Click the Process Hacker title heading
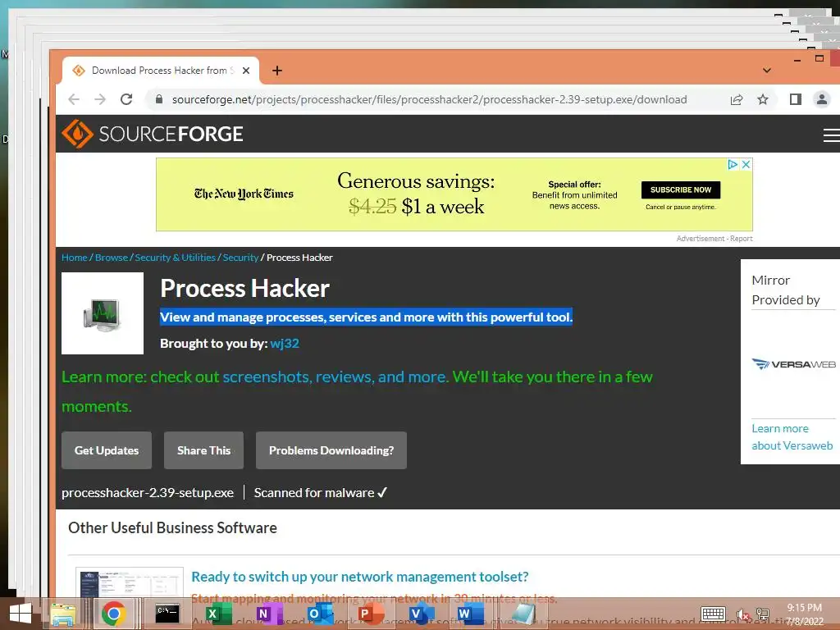 244,289
